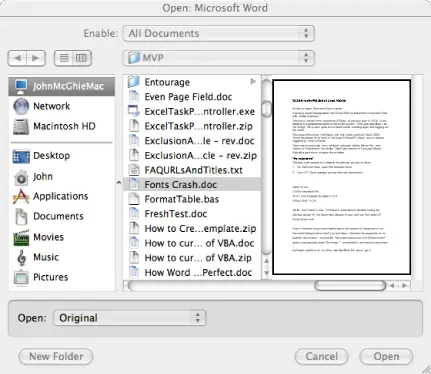Go forward with the right arrow button
431x374 pixels.
[36, 58]
